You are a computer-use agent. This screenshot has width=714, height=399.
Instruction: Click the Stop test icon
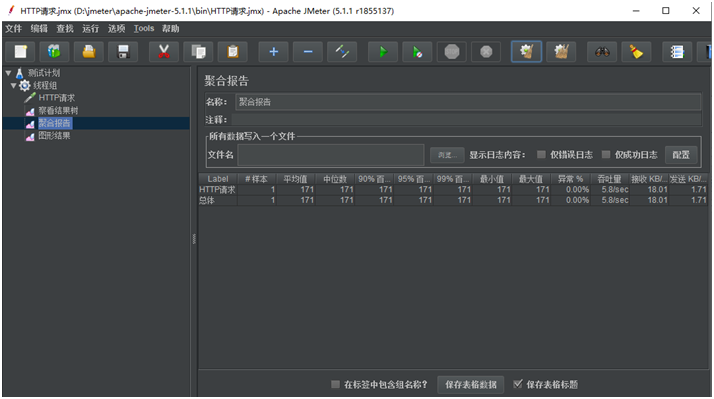tap(452, 52)
